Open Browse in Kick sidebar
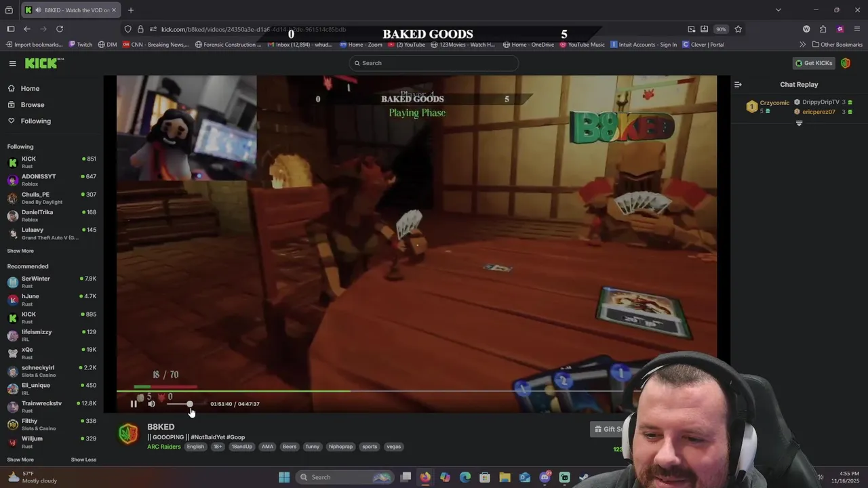Viewport: 868px width, 488px height. pos(32,104)
